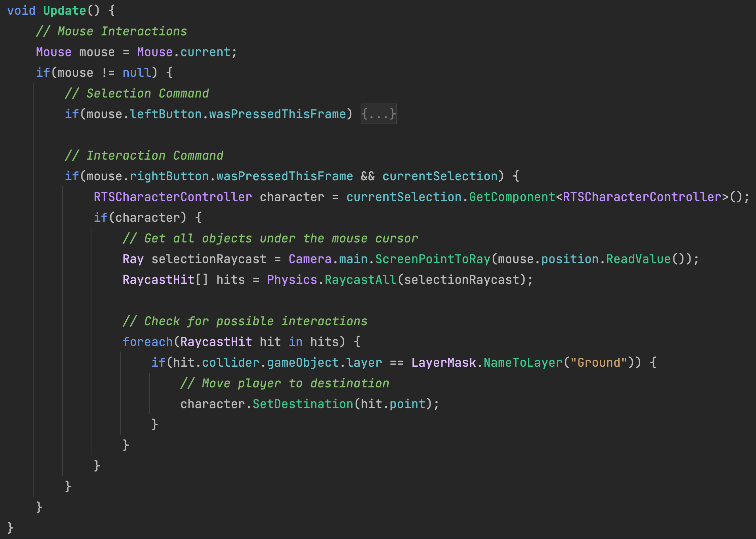Click the RaycastAll method name
Viewport: 756px width, 539px height.
360,280
